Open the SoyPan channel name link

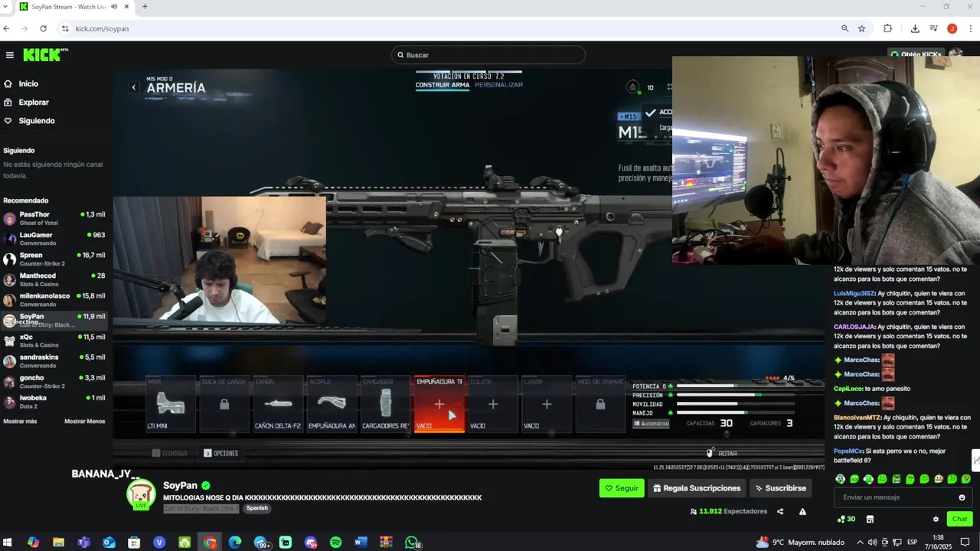[180, 486]
